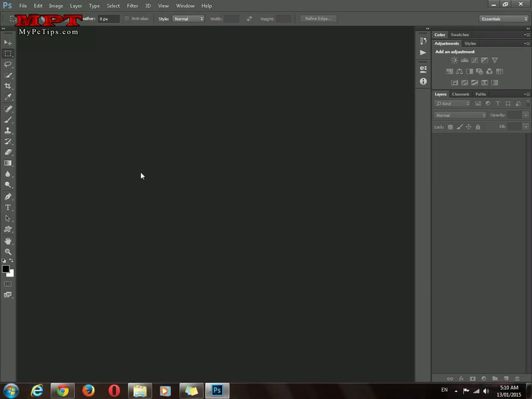Select the Dodge tool

point(8,185)
